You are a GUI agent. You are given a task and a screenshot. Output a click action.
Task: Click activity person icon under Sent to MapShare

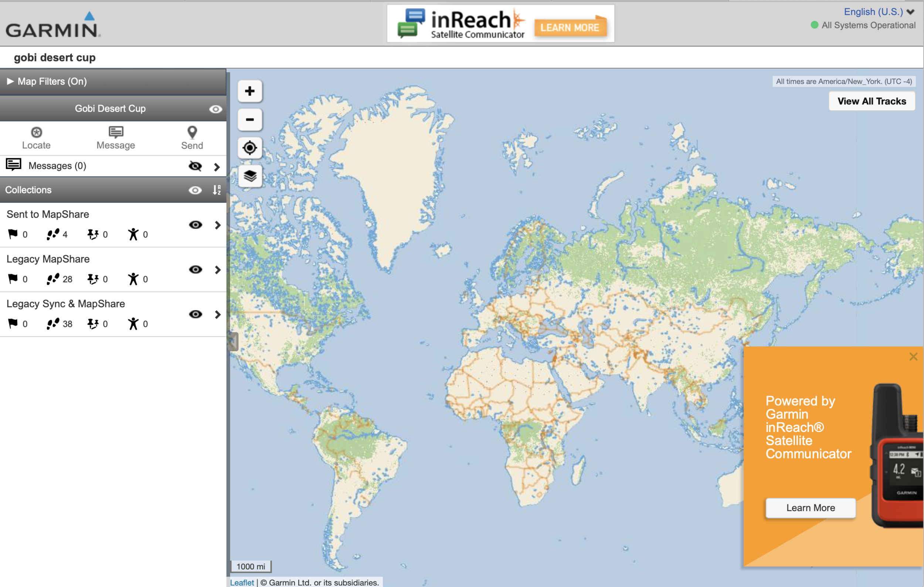(133, 234)
